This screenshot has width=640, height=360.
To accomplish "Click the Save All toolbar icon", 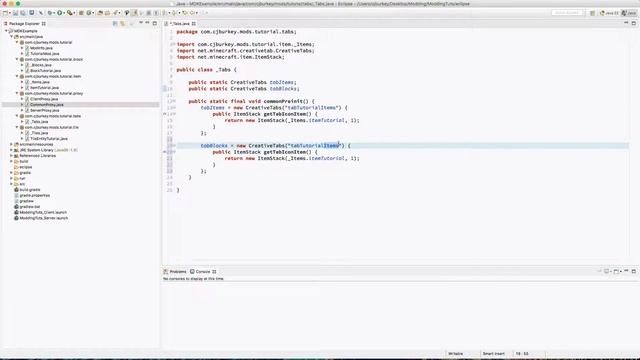I will click(x=23, y=13).
